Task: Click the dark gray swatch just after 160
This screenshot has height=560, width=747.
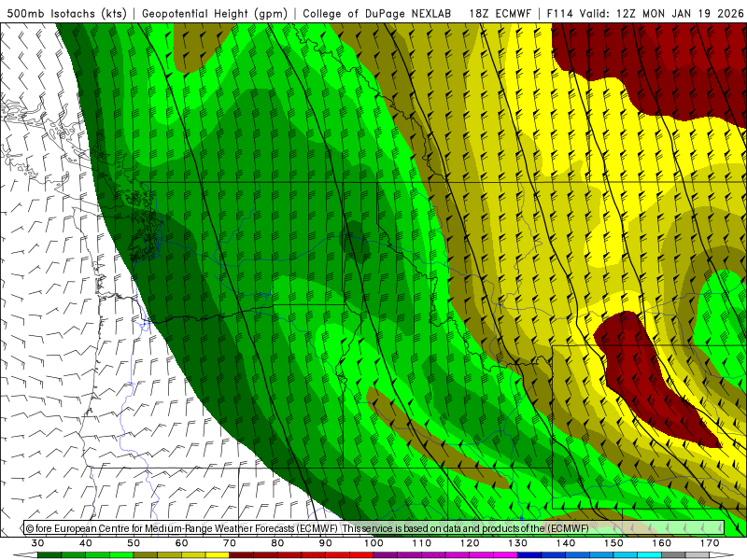Action: (x=673, y=555)
